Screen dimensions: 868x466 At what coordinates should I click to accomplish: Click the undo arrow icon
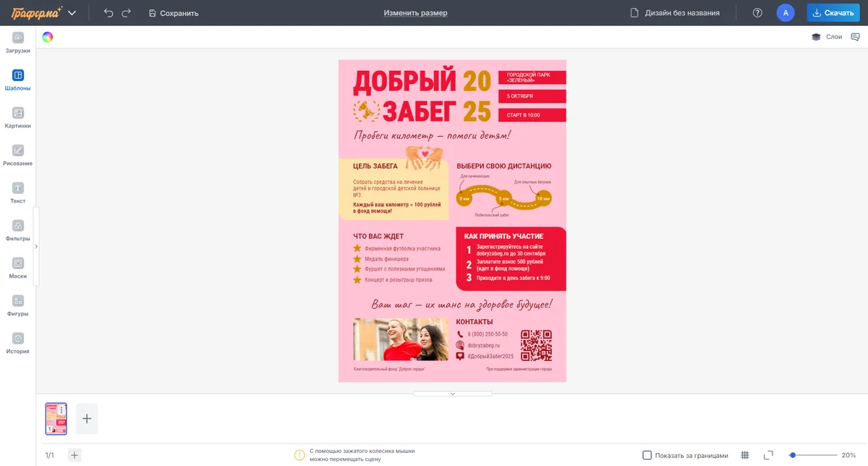click(109, 13)
